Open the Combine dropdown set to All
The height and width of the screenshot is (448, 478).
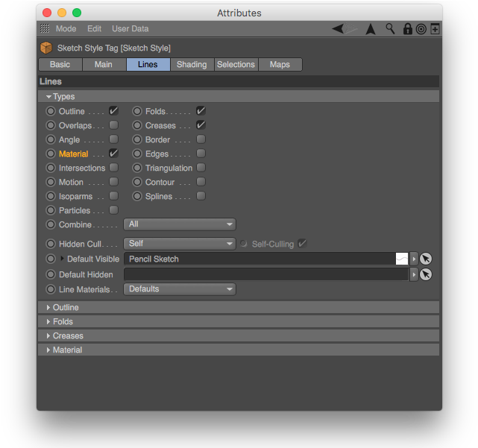tap(180, 224)
